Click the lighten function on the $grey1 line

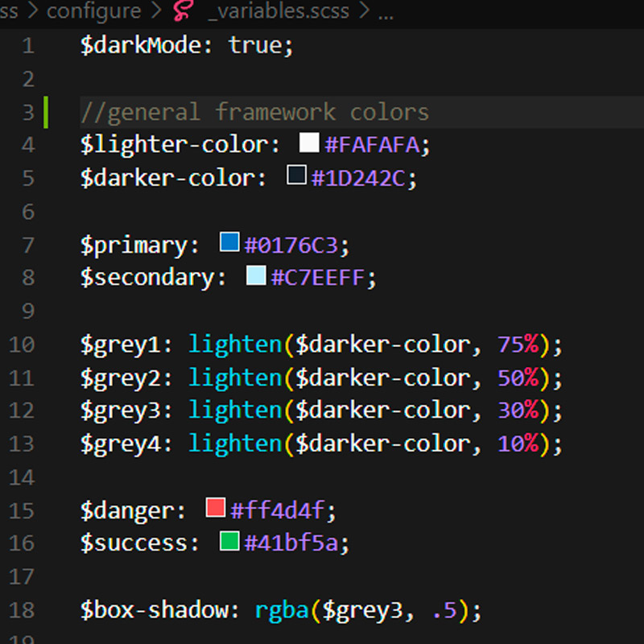coord(235,345)
